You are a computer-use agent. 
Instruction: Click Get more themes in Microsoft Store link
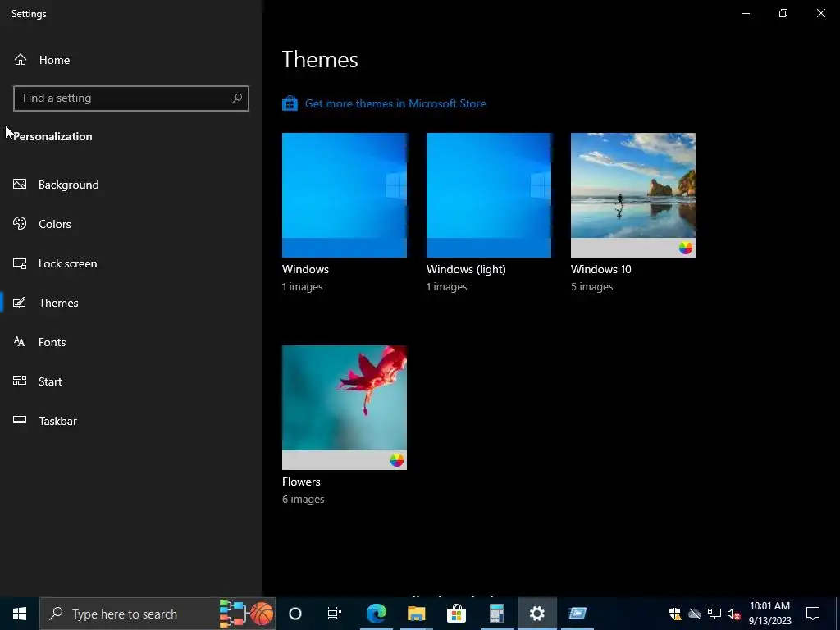395,103
